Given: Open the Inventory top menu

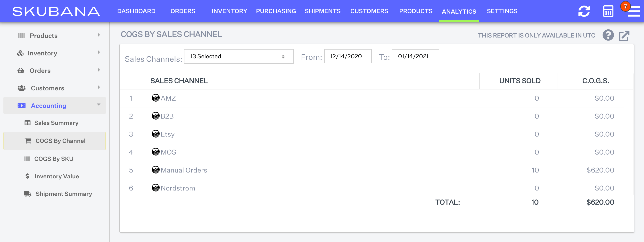Looking at the screenshot, I should pos(229,11).
